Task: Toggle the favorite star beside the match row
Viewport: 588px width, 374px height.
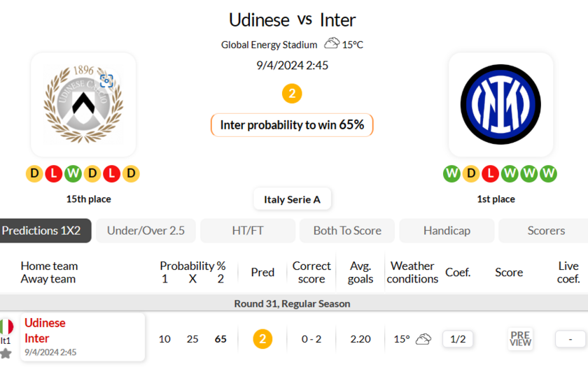Action: tap(6, 354)
